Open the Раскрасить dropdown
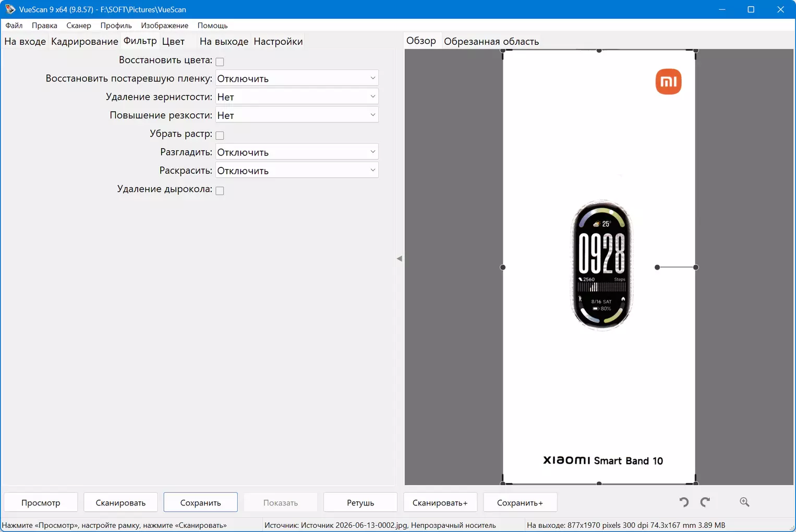This screenshot has height=532, width=796. pyautogui.click(x=297, y=170)
